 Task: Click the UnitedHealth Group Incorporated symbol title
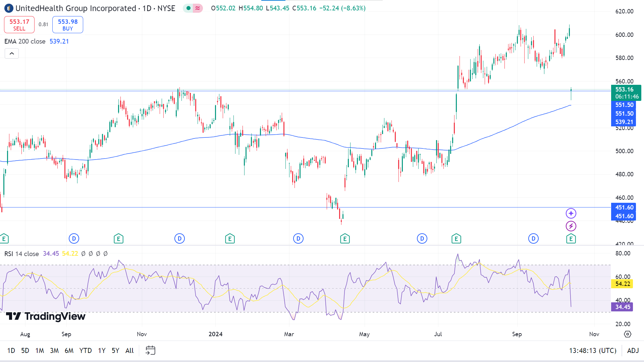(76, 8)
